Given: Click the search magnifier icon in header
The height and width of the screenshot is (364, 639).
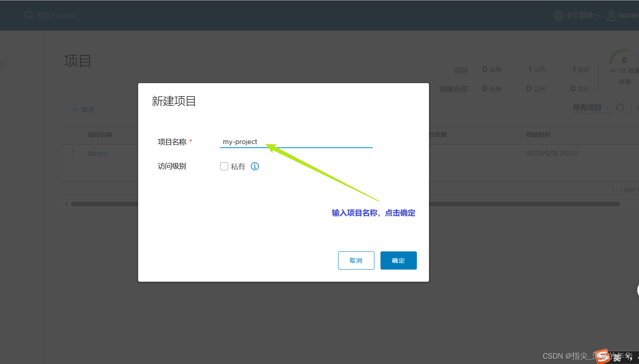Looking at the screenshot, I should [x=29, y=16].
